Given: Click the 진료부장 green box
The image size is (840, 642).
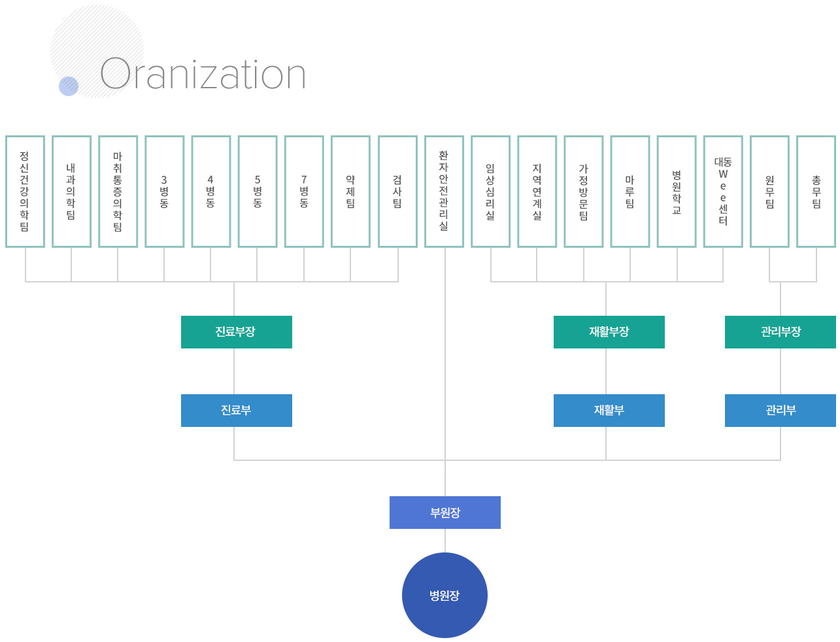Looking at the screenshot, I should (236, 332).
